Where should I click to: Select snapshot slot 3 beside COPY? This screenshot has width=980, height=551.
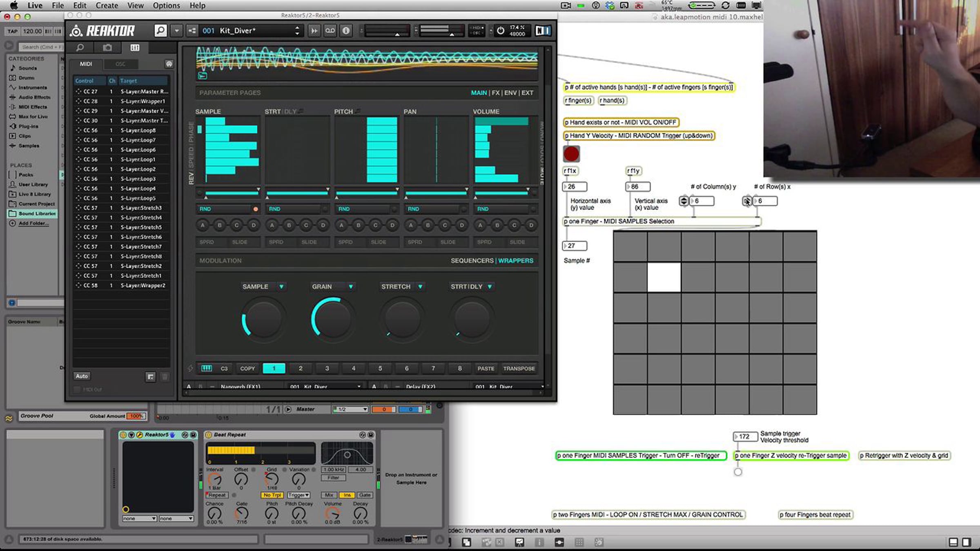click(x=327, y=369)
